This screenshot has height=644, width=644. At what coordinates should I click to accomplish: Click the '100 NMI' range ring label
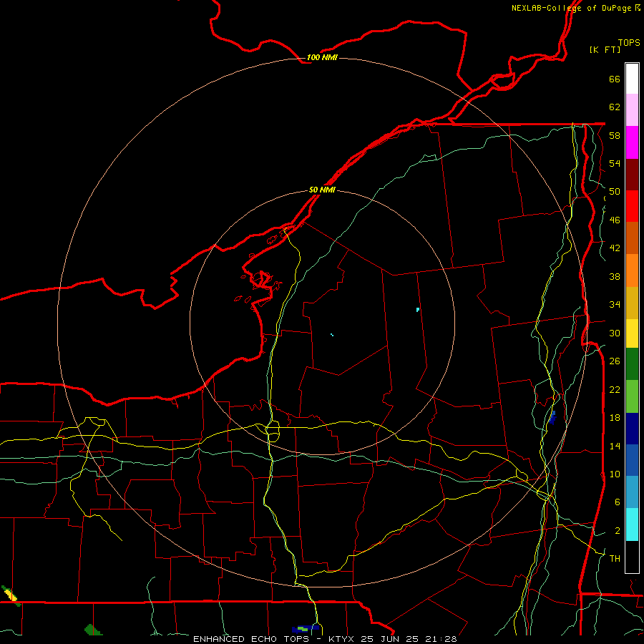click(322, 57)
